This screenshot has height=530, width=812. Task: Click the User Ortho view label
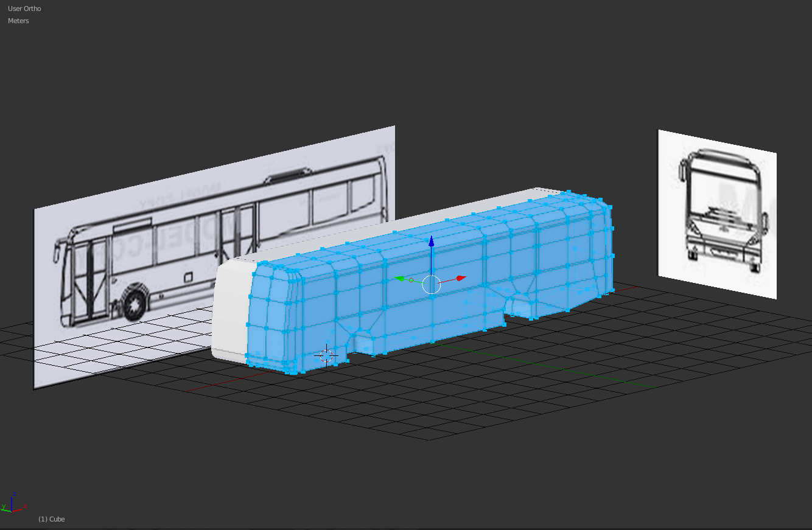tap(24, 9)
